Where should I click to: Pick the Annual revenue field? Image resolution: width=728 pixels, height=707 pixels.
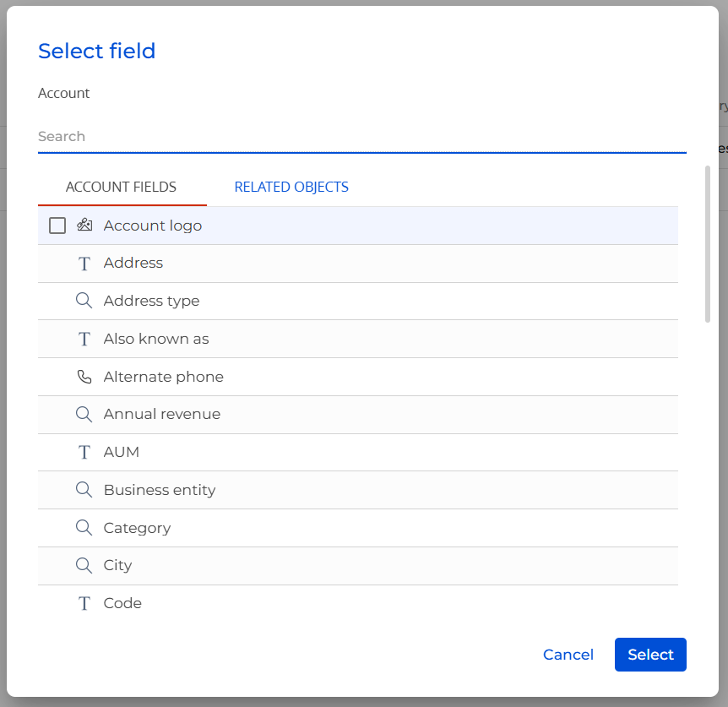pyautogui.click(x=358, y=415)
